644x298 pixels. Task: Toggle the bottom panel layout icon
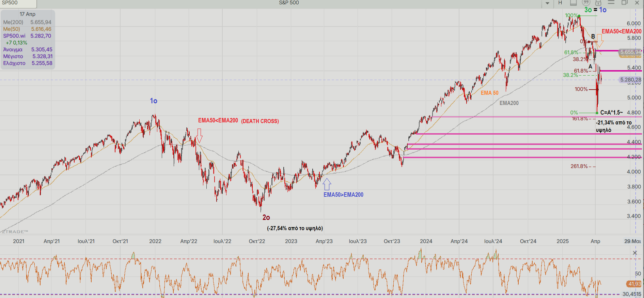coord(574,3)
